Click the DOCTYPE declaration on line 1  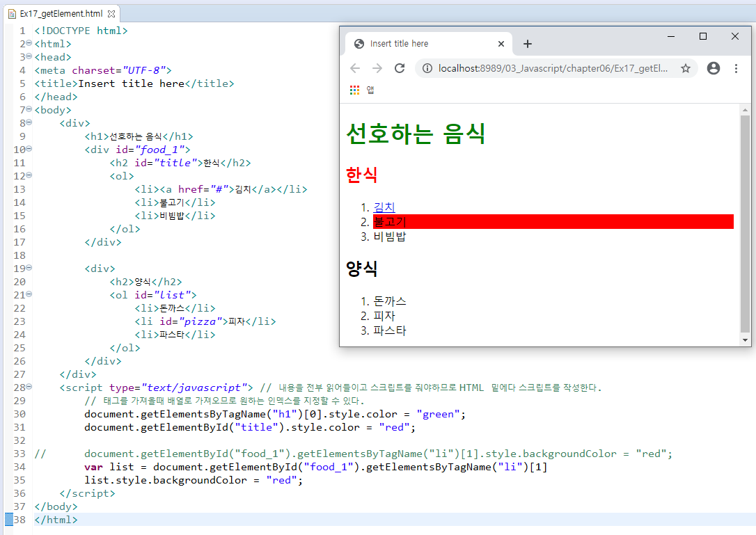81,31
